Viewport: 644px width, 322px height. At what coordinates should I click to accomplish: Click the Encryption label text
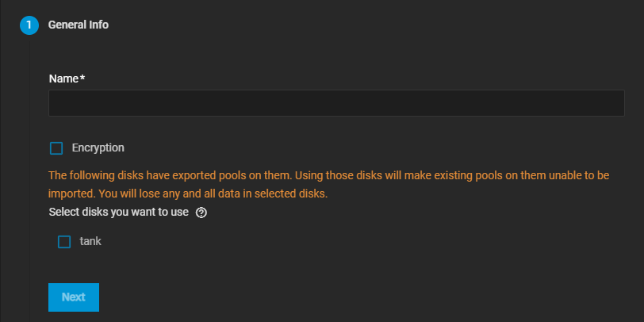coord(98,148)
